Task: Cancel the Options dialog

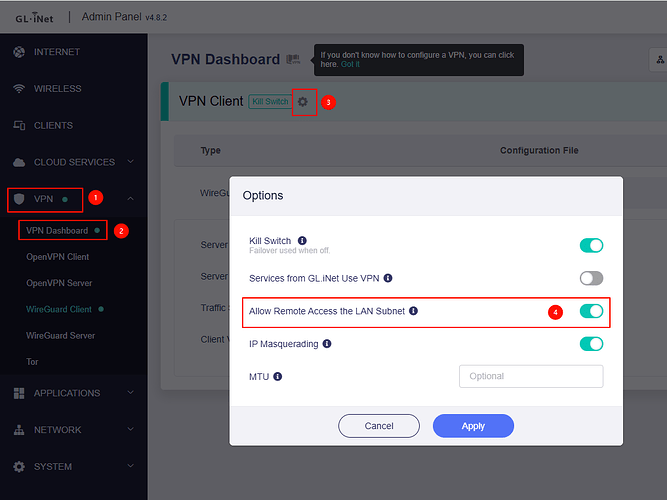Action: (x=379, y=426)
